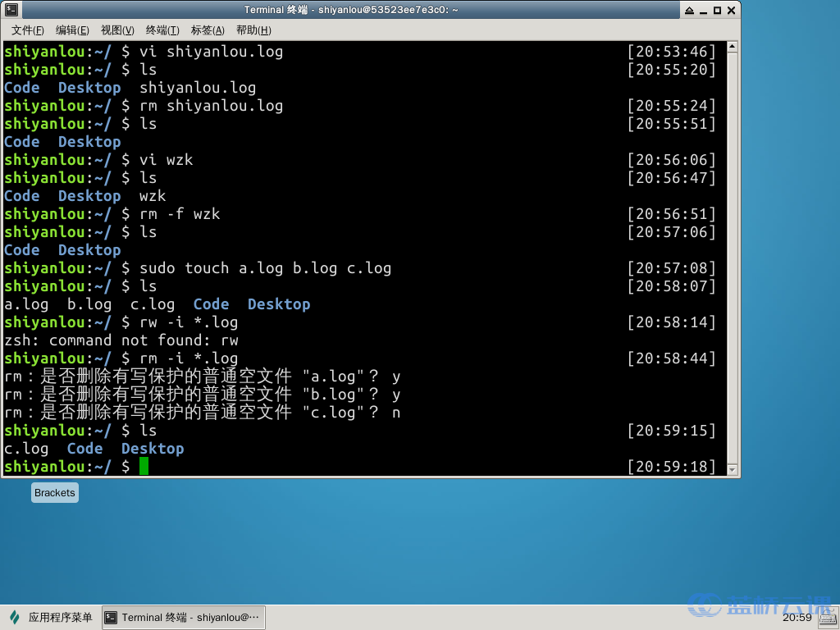Click the text 'vi shiyanlou.log'

click(211, 52)
